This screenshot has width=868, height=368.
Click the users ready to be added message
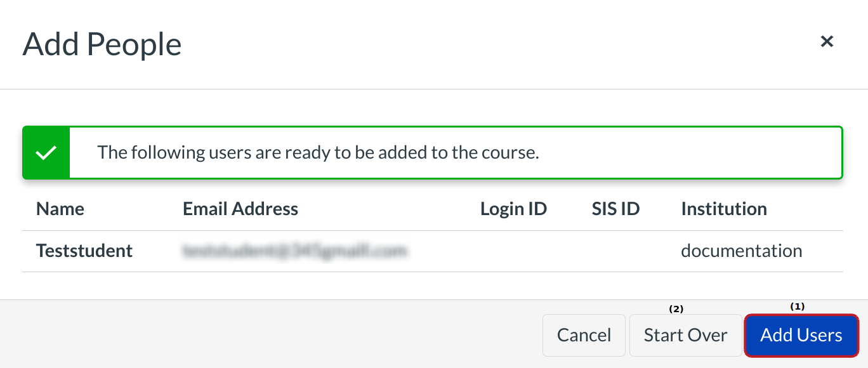click(x=318, y=153)
